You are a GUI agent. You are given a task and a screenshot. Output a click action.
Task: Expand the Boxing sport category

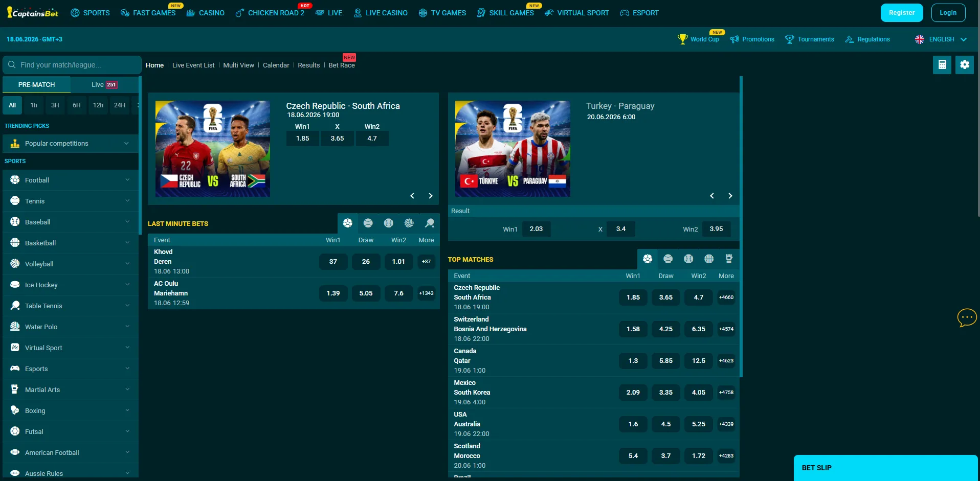click(71, 410)
